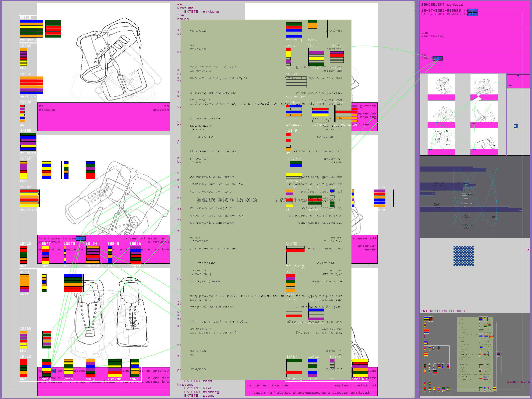Image resolution: width=532 pixels, height=399 pixels.
Task: Select the large blue checkerboard square
Action: tap(464, 256)
